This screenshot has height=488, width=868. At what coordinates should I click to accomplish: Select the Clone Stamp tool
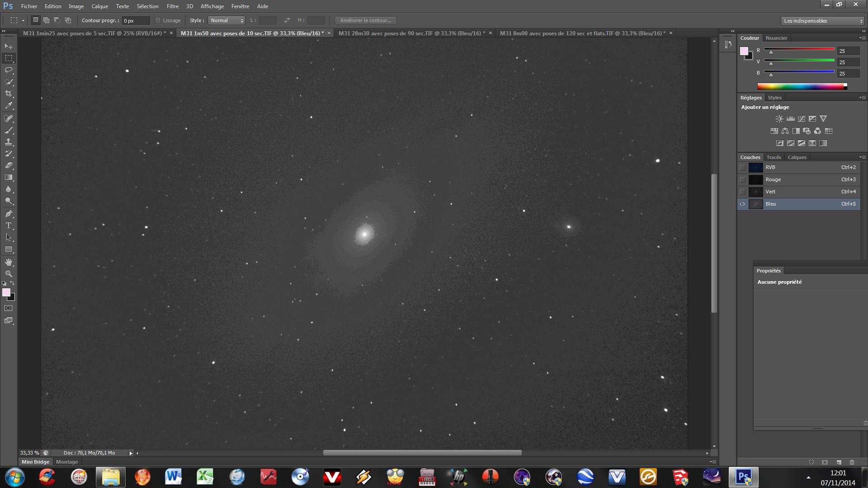point(9,142)
